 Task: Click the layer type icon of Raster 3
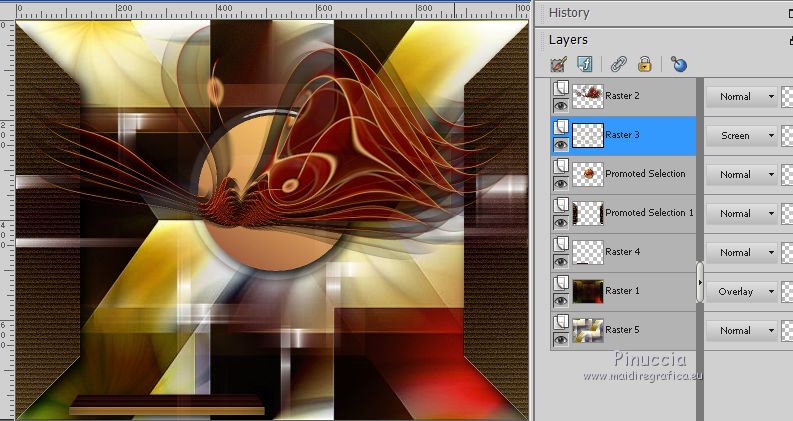pos(560,127)
